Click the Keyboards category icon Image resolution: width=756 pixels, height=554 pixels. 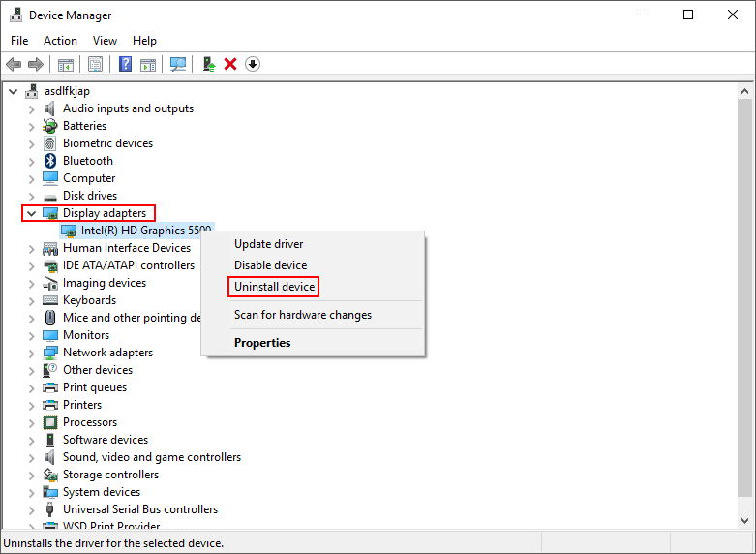coord(50,300)
